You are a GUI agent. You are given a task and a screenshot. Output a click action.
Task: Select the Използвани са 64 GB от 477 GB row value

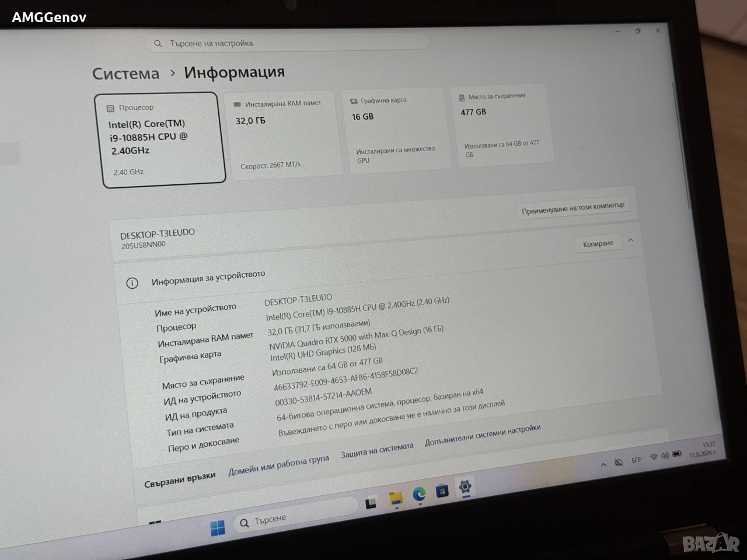point(327,366)
